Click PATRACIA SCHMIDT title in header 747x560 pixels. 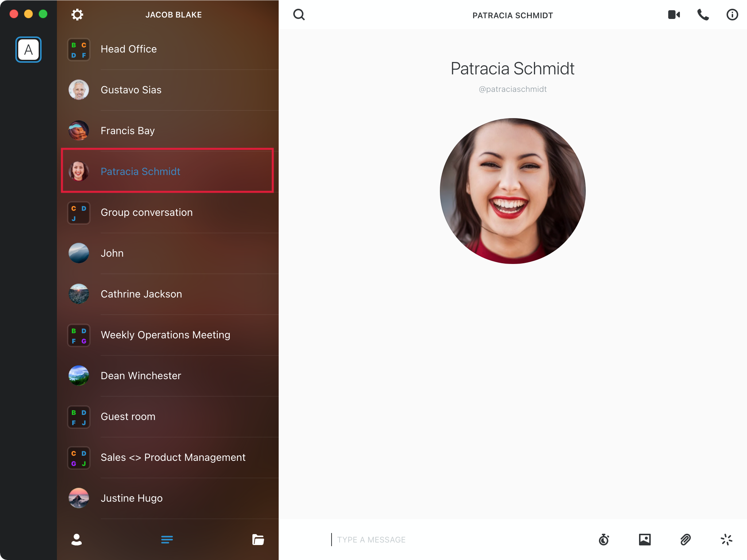pyautogui.click(x=513, y=15)
